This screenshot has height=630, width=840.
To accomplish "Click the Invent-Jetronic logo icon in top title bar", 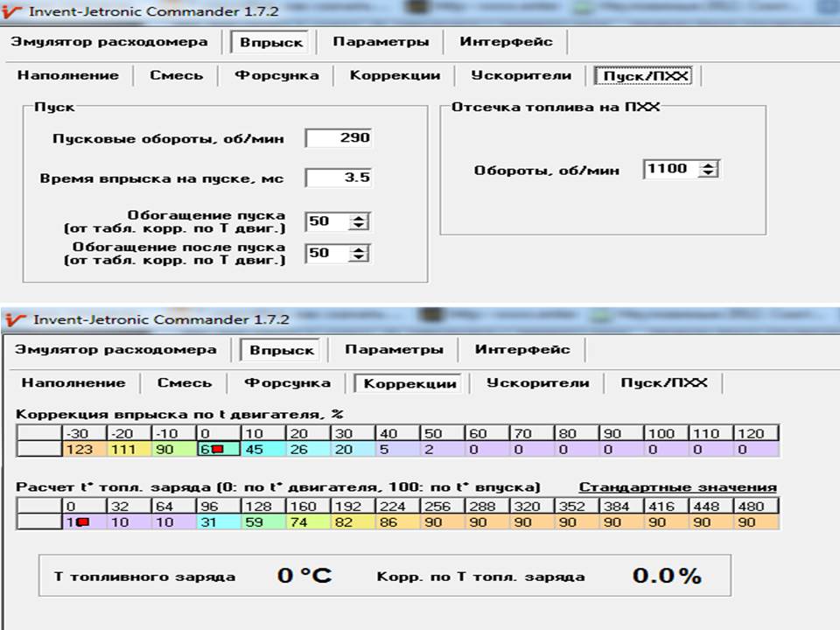I will click(x=13, y=11).
